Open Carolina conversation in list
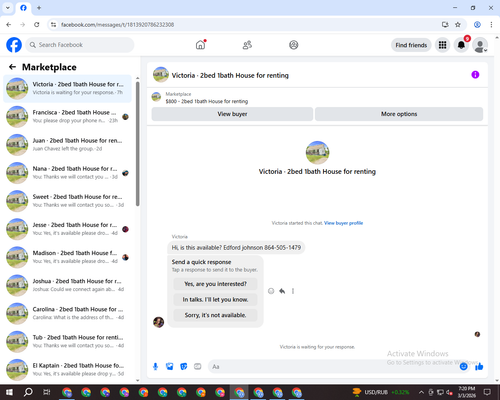Image resolution: width=500 pixels, height=400 pixels. click(x=67, y=313)
